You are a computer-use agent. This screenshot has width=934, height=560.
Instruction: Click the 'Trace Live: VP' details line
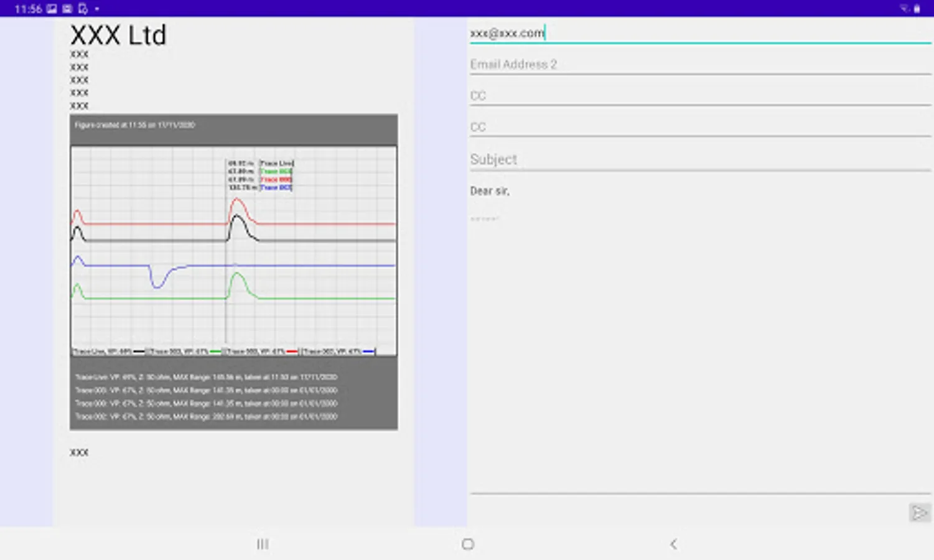[206, 377]
